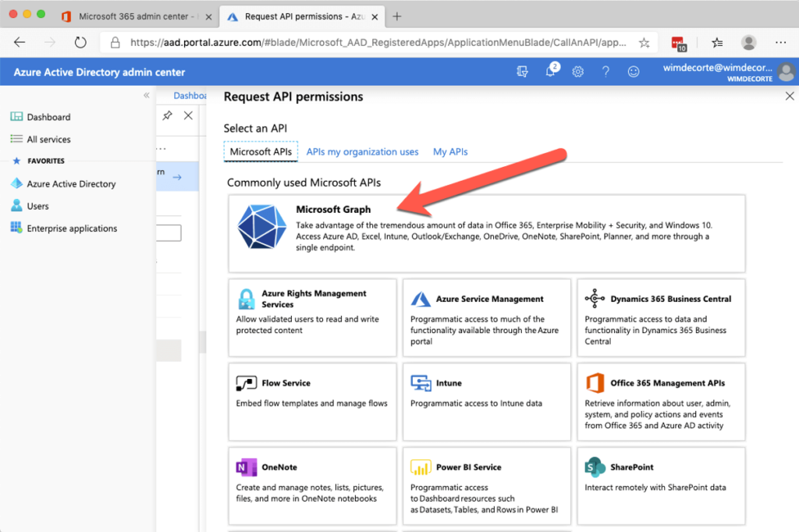Open the settings gear in the admin header
This screenshot has width=799, height=532.
tap(577, 71)
